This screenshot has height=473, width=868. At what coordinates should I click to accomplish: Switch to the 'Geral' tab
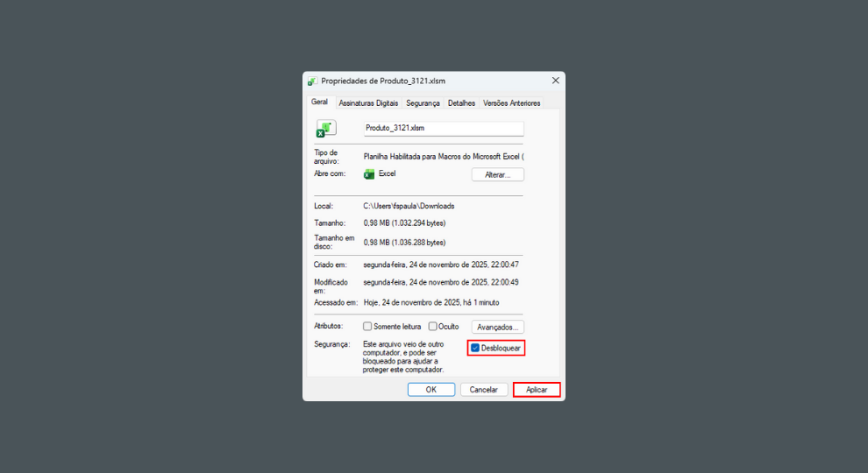[x=320, y=102]
